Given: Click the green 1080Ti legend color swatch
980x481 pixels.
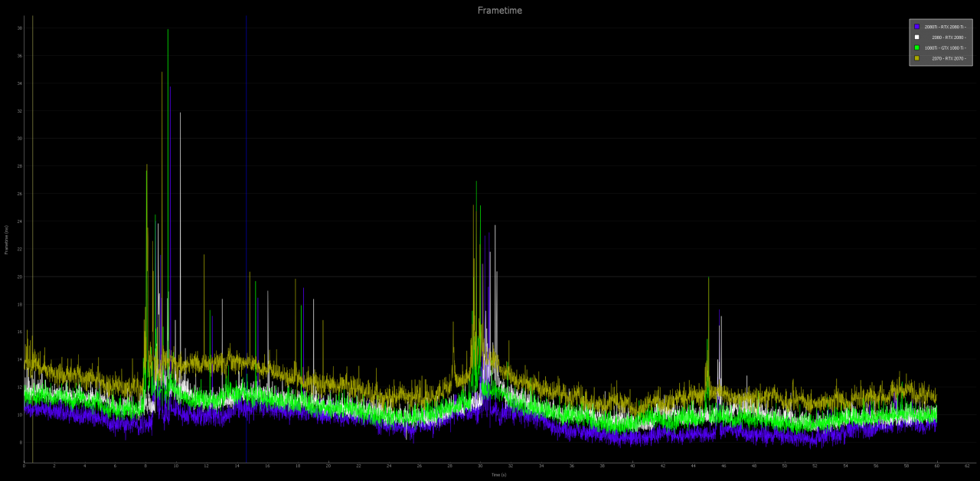Looking at the screenshot, I should point(916,47).
